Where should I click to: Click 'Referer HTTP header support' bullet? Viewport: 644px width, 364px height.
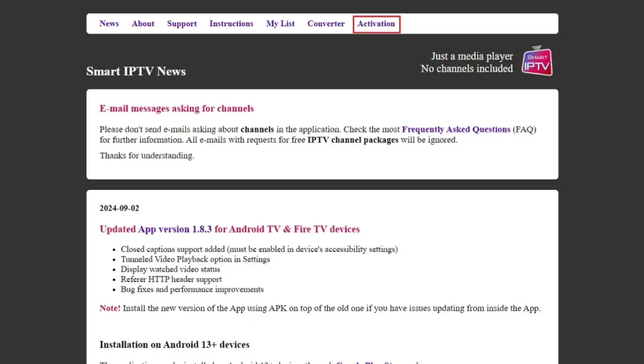(171, 280)
